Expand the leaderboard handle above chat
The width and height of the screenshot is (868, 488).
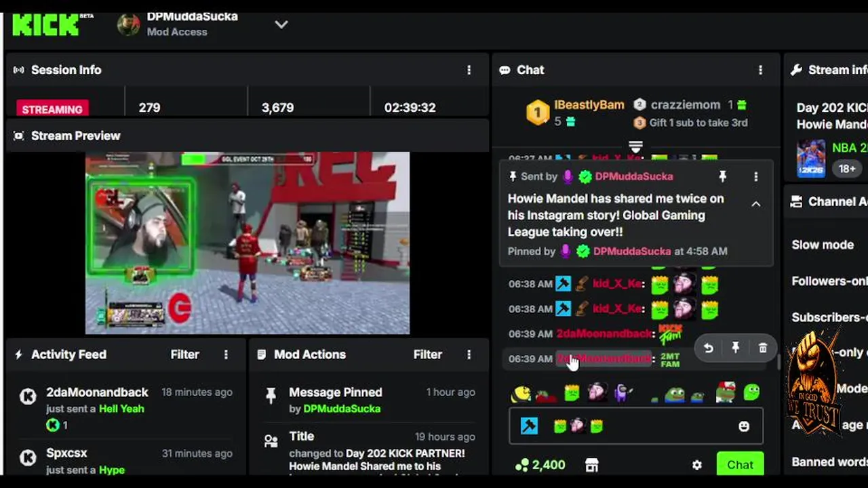pos(635,146)
